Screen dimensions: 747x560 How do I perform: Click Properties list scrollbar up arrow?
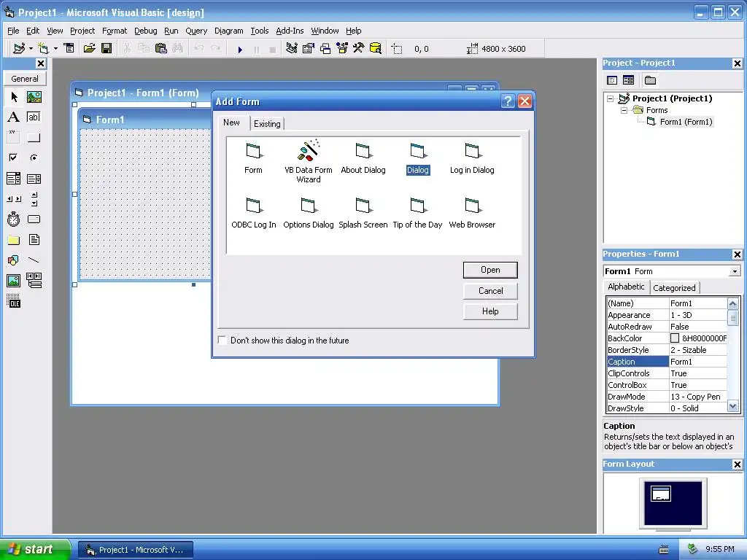pos(732,303)
